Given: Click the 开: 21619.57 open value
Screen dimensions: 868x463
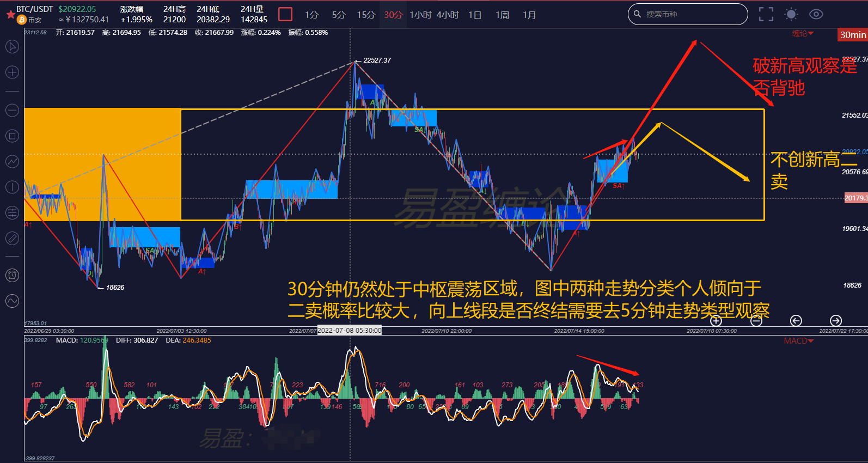Looking at the screenshot, I should pyautogui.click(x=75, y=33).
